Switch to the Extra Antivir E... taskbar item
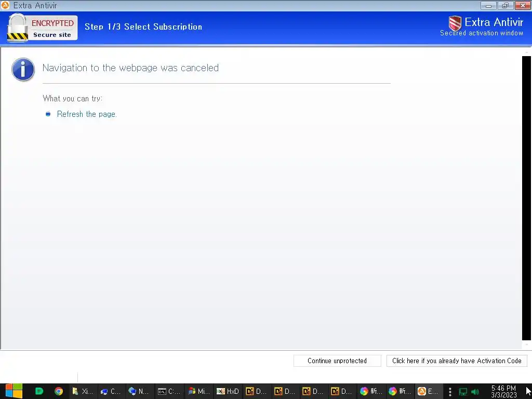The image size is (532, 399). pyautogui.click(x=428, y=391)
